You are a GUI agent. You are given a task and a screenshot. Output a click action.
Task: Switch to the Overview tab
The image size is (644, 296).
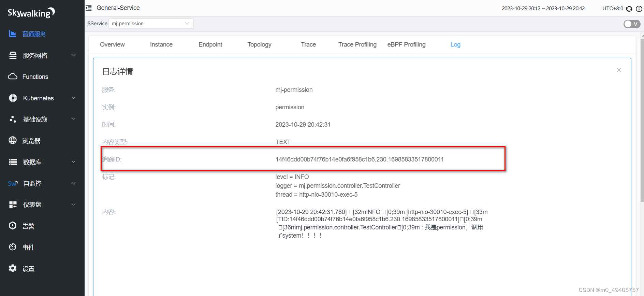(112, 45)
